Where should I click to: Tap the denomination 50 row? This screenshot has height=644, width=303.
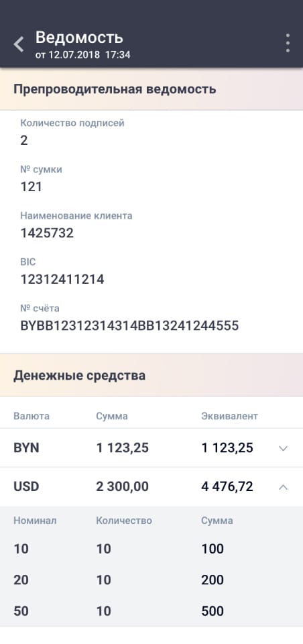click(x=151, y=611)
